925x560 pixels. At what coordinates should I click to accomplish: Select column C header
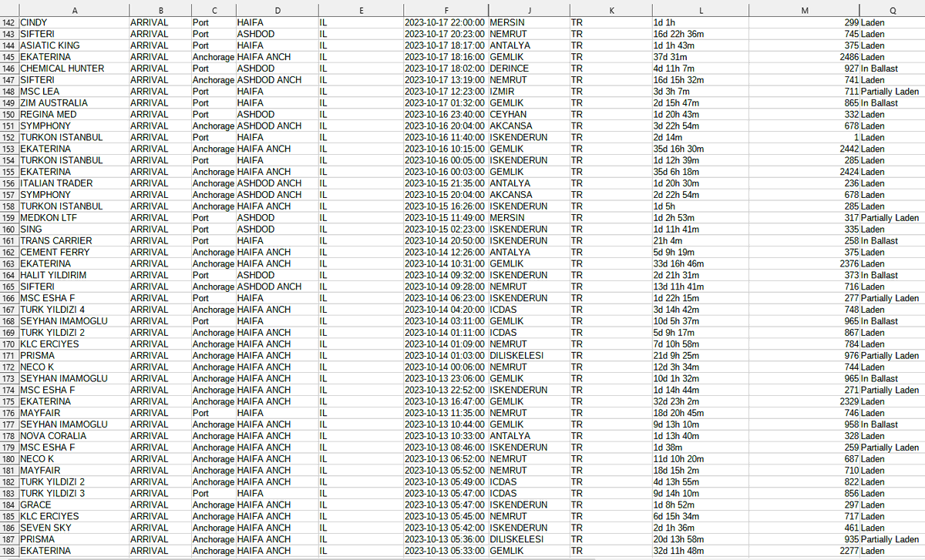click(x=213, y=10)
